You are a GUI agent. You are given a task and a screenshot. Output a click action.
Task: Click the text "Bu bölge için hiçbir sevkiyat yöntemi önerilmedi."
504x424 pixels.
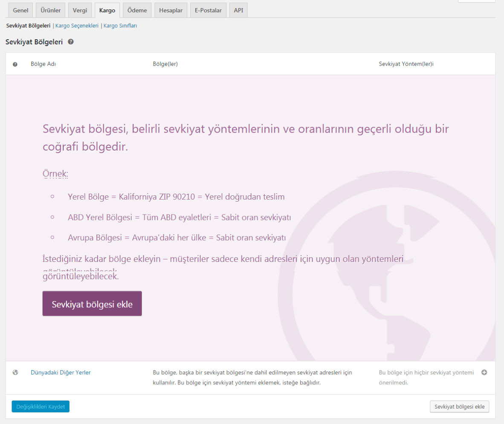point(426,378)
